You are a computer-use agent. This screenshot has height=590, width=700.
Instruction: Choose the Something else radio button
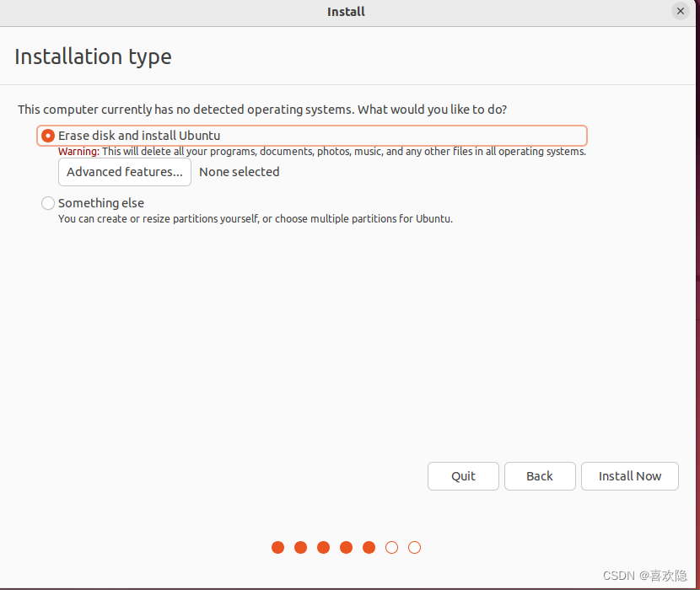pyautogui.click(x=48, y=203)
